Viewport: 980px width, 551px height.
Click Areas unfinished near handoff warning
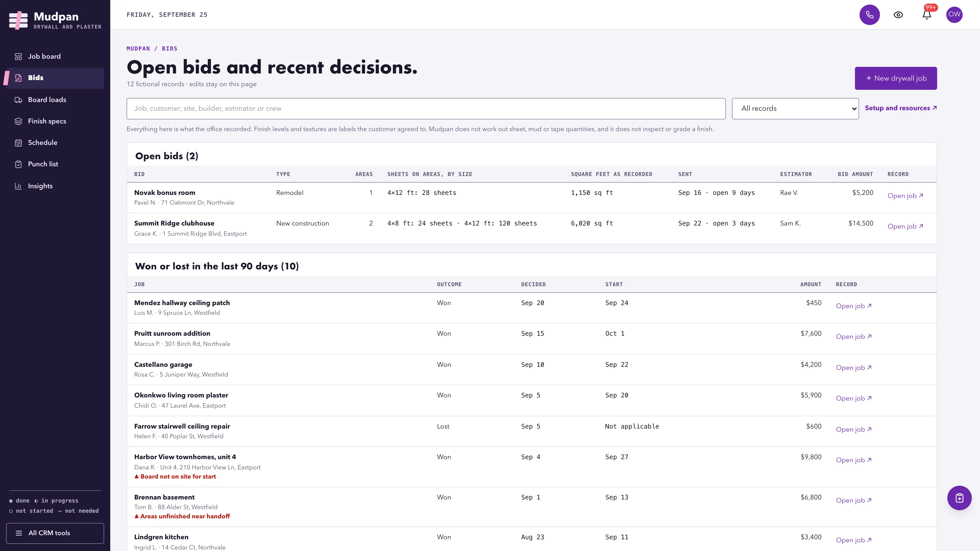click(x=182, y=516)
